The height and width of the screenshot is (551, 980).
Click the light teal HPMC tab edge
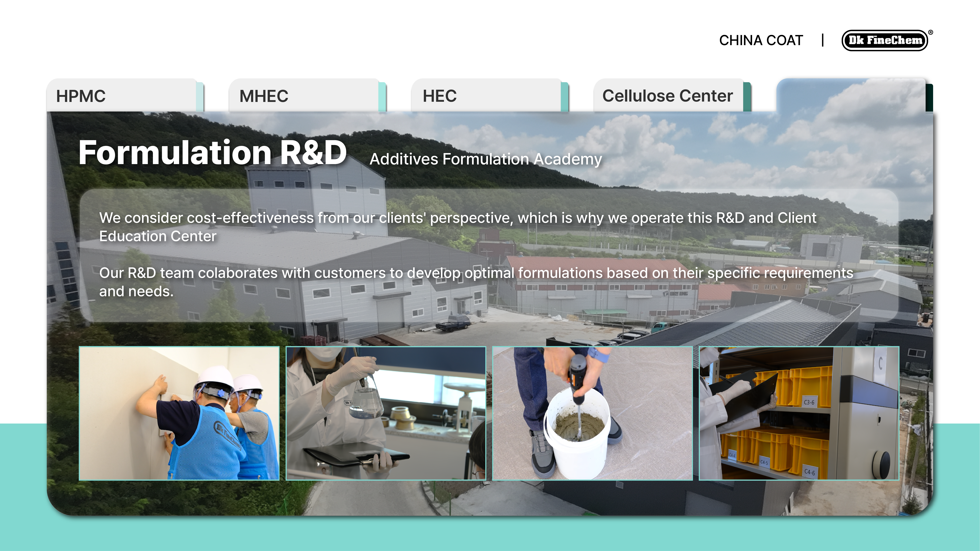coord(200,97)
